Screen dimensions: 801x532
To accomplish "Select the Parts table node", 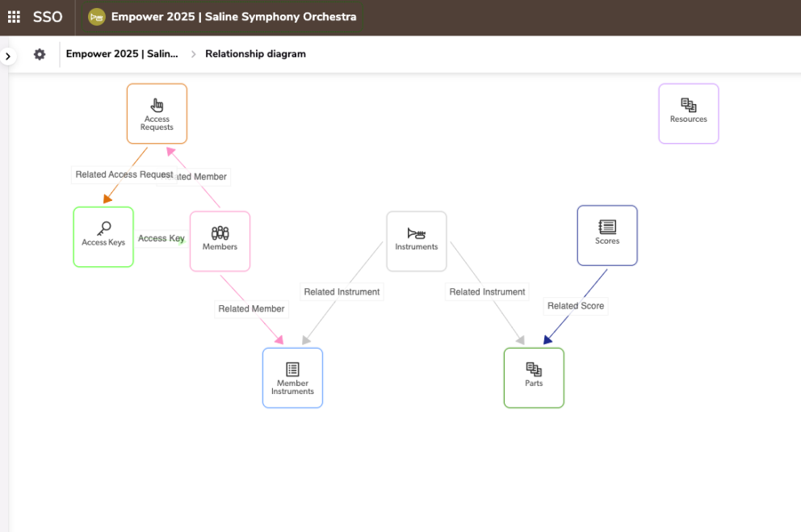I will [534, 378].
